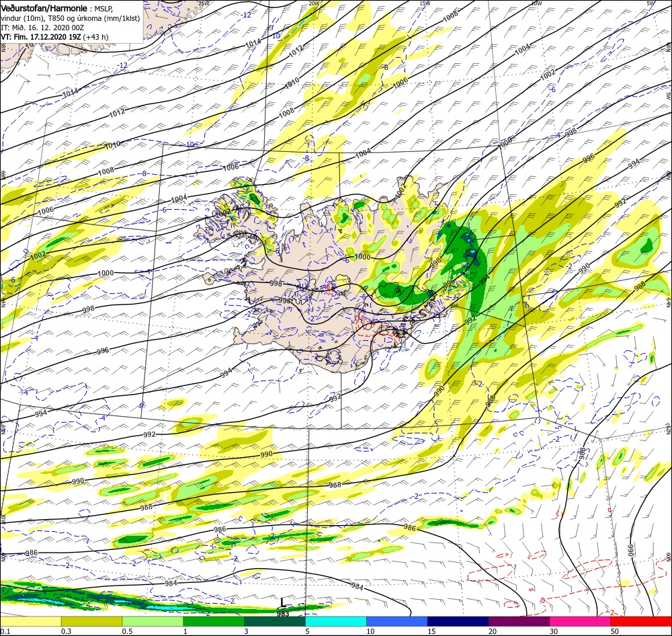Click the olive yellow 0.3 mm legend swatch
672x636 pixels.
91,621
